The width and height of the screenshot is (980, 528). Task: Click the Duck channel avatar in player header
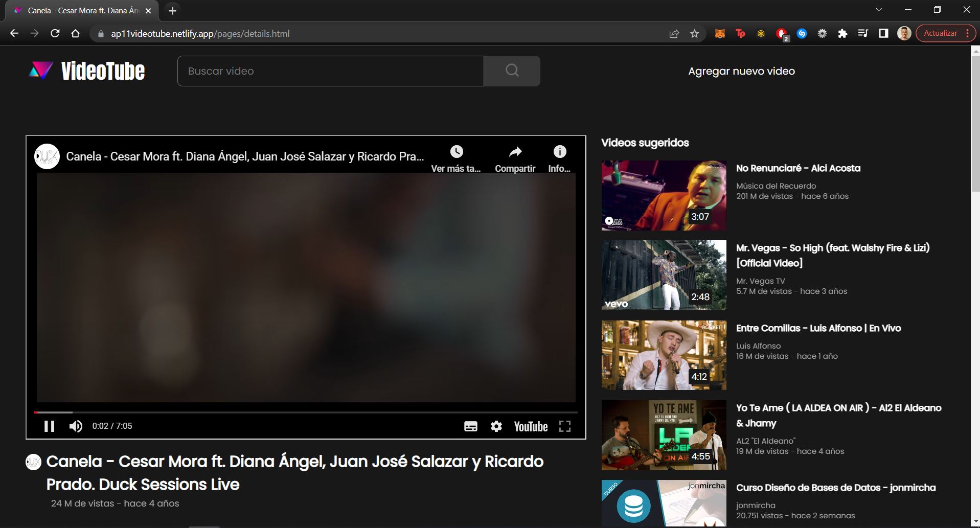47,156
